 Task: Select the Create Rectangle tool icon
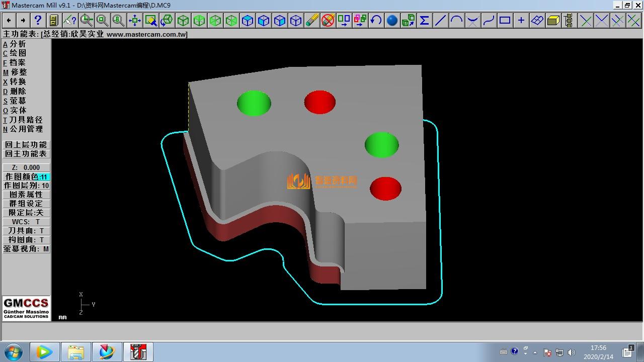(505, 20)
